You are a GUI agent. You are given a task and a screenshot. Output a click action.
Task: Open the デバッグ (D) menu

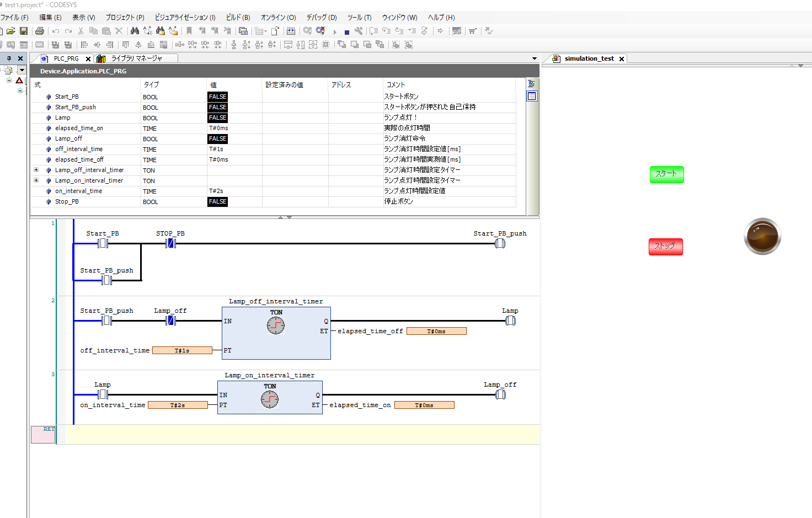(322, 17)
